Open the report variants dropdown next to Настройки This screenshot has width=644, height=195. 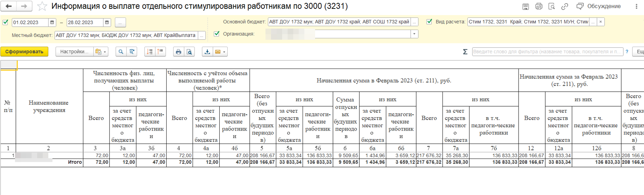click(x=101, y=51)
